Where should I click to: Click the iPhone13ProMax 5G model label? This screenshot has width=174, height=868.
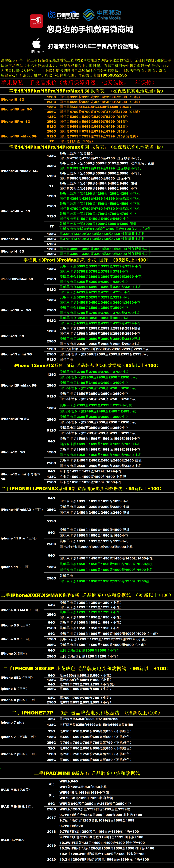tap(17, 279)
